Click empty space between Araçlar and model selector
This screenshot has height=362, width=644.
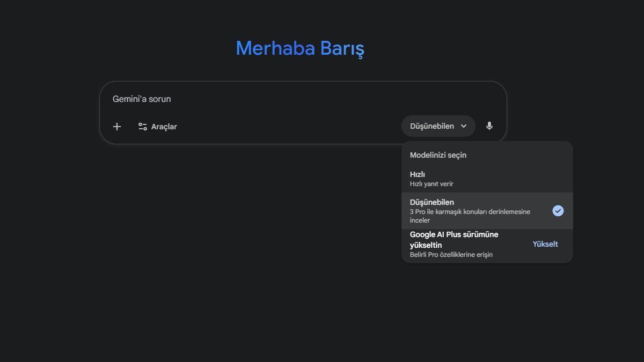coord(290,127)
